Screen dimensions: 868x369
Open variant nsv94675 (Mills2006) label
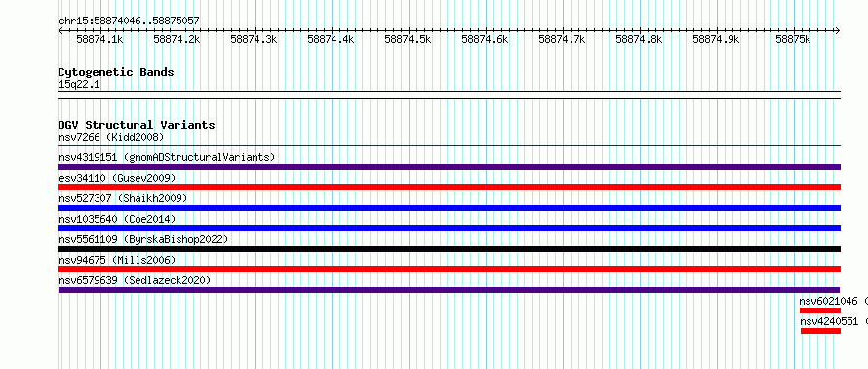[x=117, y=260]
